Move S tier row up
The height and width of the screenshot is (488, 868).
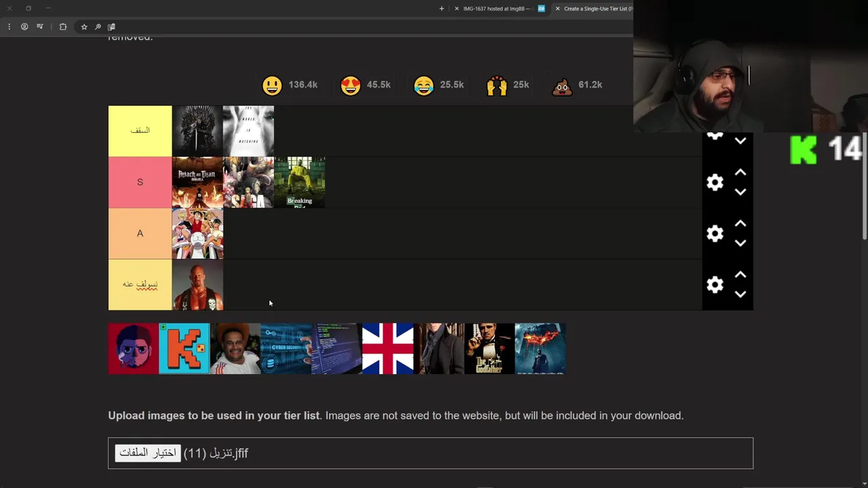(741, 173)
